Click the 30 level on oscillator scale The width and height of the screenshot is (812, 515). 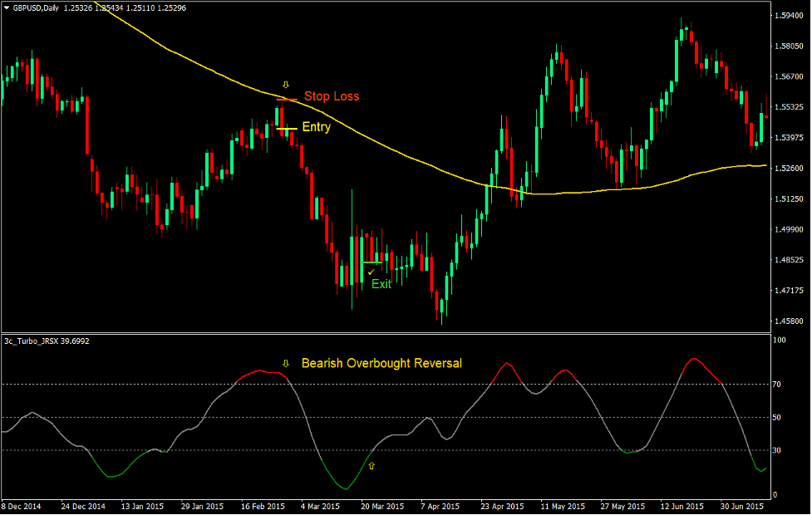click(x=778, y=451)
